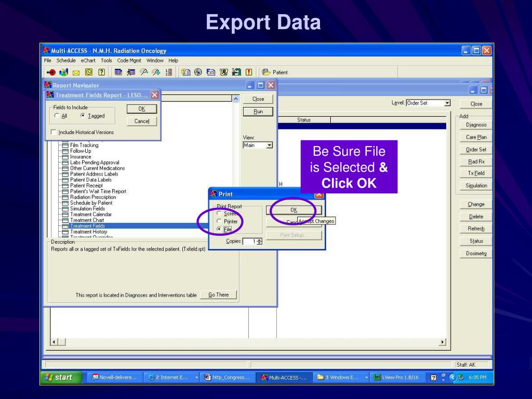Click the colorful staff group toolbar icon
The image size is (532, 399).
click(63, 72)
